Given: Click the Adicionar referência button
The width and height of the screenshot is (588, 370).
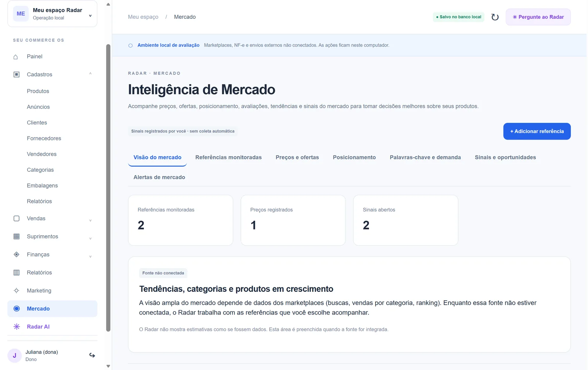Looking at the screenshot, I should (537, 131).
